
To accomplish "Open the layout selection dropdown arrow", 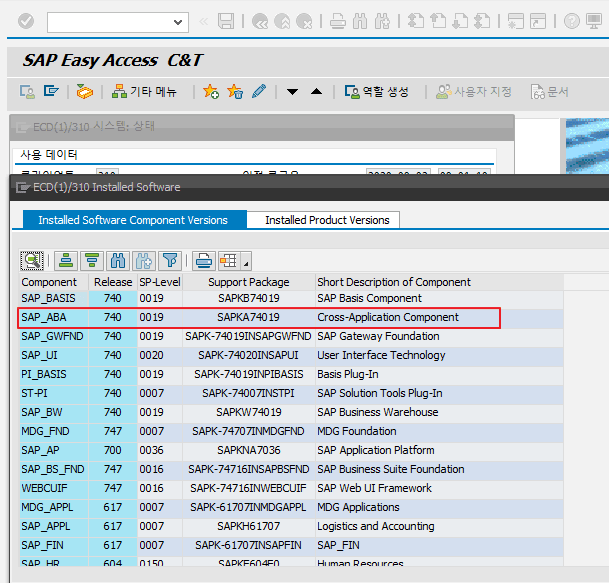I will pyautogui.click(x=246, y=264).
